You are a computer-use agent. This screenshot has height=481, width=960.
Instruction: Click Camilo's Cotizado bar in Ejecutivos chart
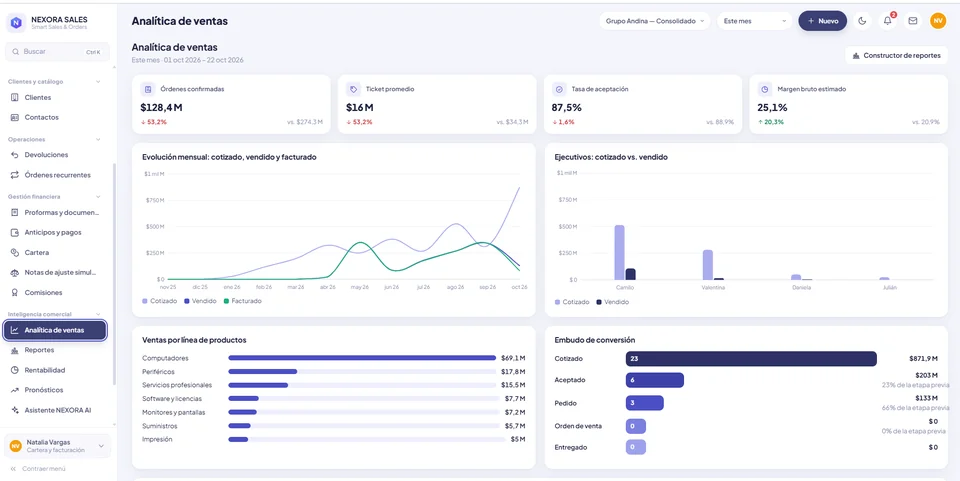tap(620, 252)
